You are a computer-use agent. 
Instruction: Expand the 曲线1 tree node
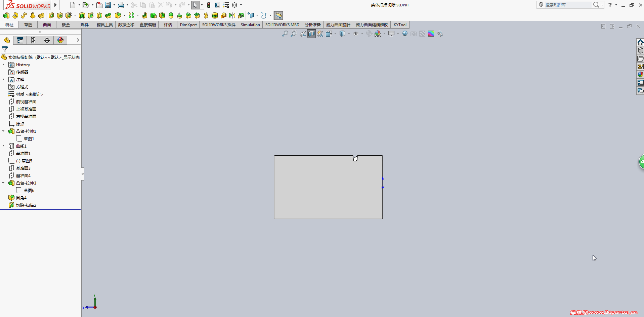3,146
